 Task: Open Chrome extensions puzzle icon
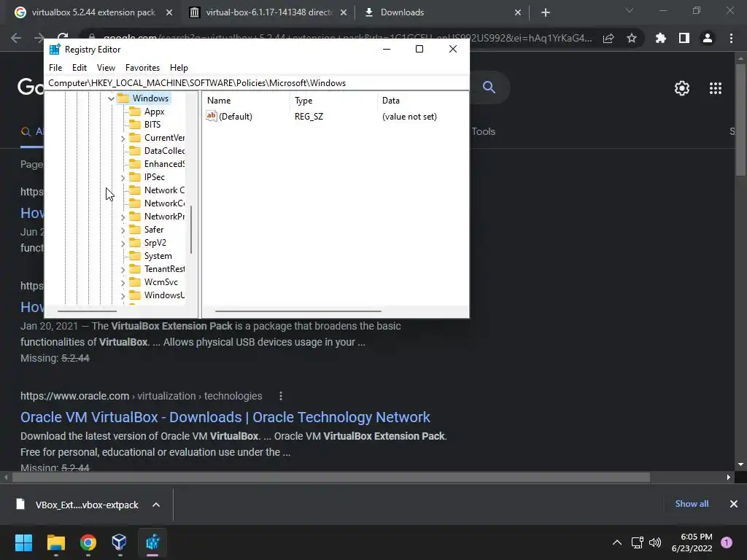point(661,38)
